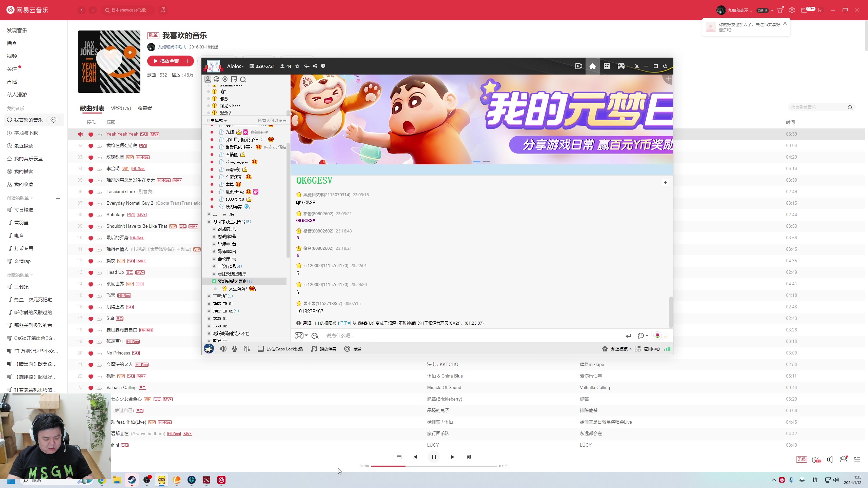868x488 pixels.
Task: Collapse 收藏的歌单 section
Action: click(20, 275)
